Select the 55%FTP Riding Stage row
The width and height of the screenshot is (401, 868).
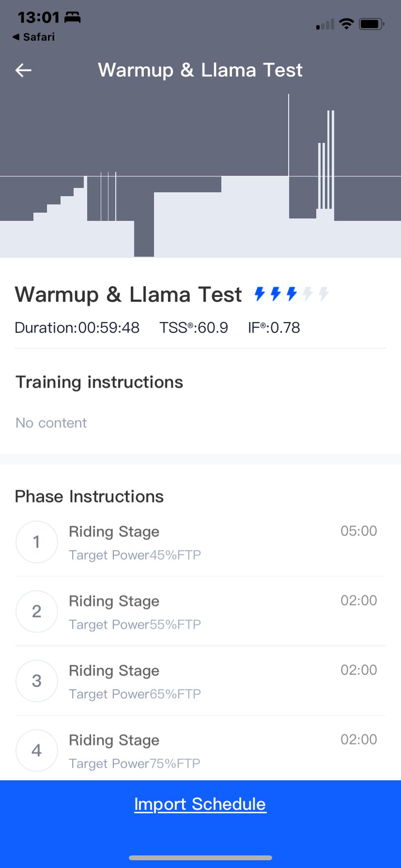tap(200, 612)
